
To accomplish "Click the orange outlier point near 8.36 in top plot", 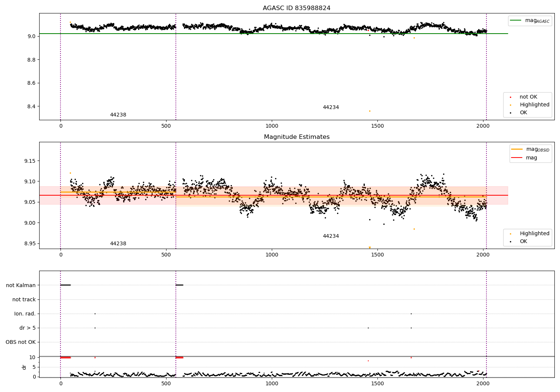I will (x=370, y=111).
